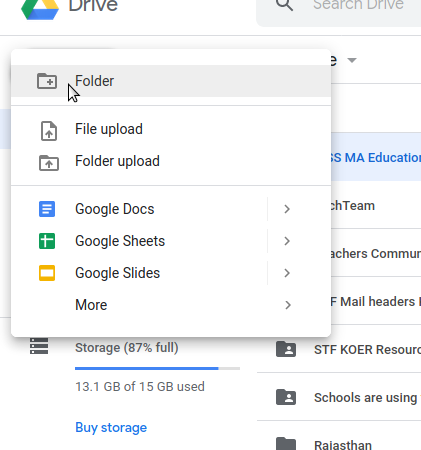Expand Google Docs submenu arrow

pyautogui.click(x=287, y=209)
